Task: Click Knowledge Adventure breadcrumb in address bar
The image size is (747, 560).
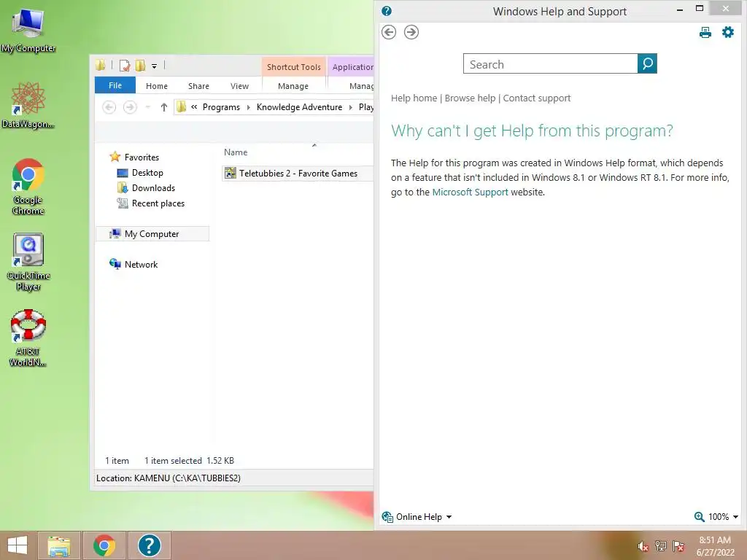Action: pos(299,107)
